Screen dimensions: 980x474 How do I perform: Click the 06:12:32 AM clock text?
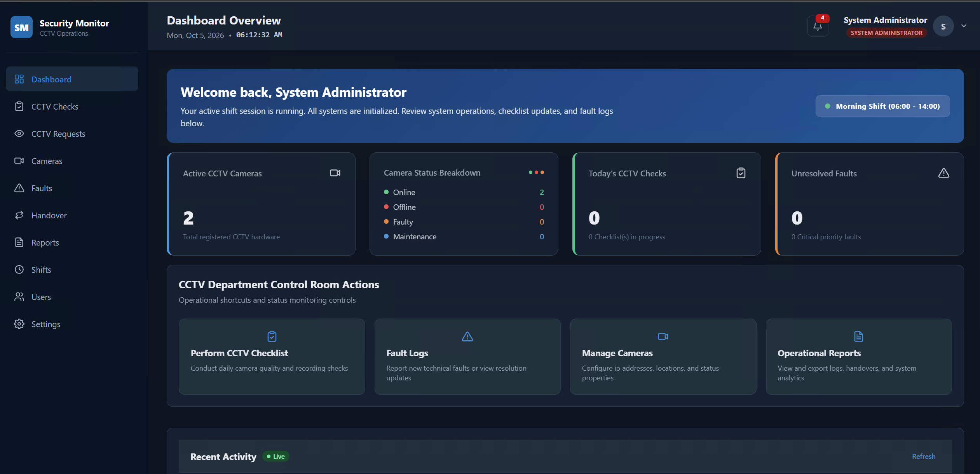259,35
